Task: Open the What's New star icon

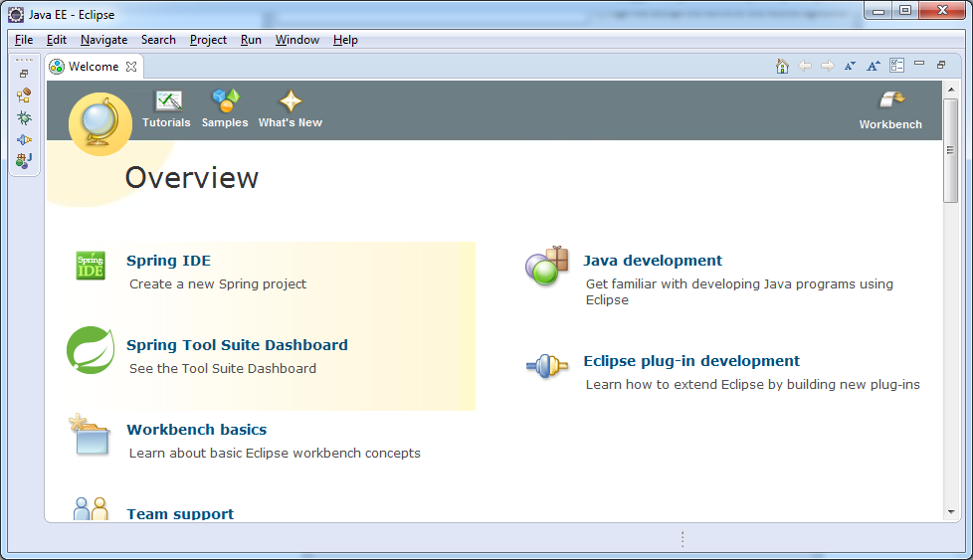Action: pyautogui.click(x=290, y=101)
